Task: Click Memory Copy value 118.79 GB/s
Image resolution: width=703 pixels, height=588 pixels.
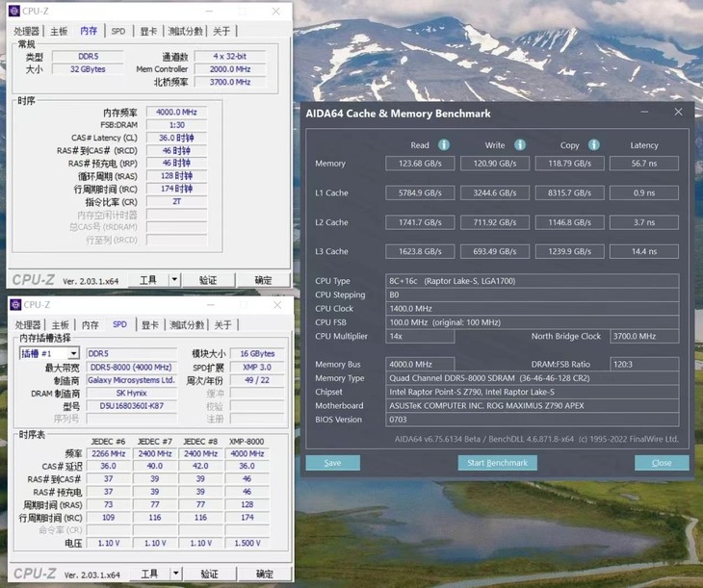Action: click(x=570, y=164)
